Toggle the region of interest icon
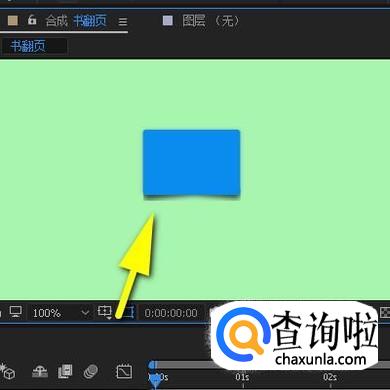390x390 pixels. click(129, 312)
